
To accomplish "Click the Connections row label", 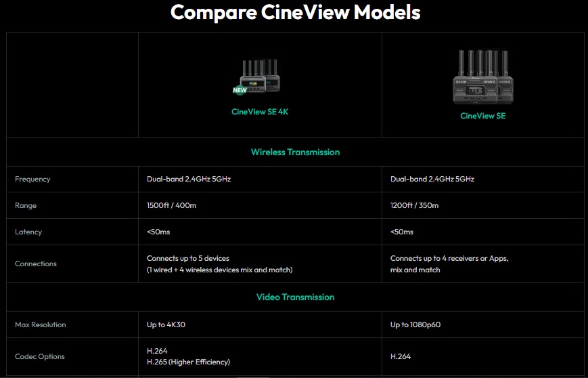I will (36, 264).
